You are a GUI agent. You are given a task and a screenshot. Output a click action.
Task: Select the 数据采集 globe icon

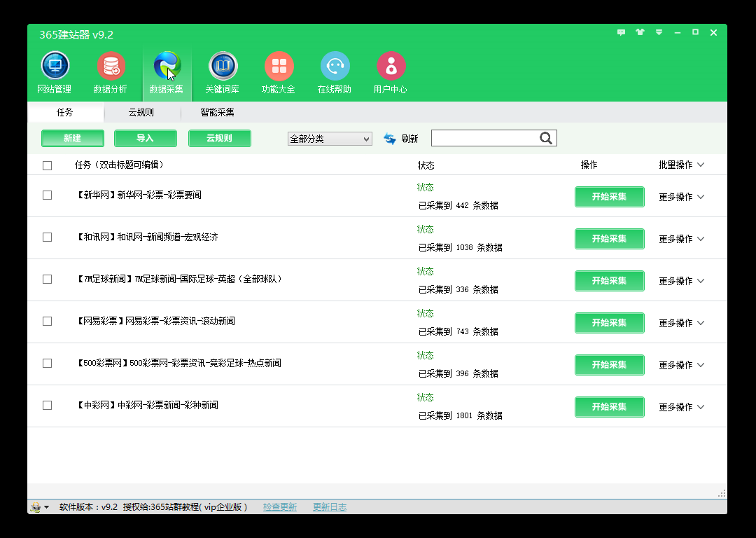pyautogui.click(x=167, y=66)
